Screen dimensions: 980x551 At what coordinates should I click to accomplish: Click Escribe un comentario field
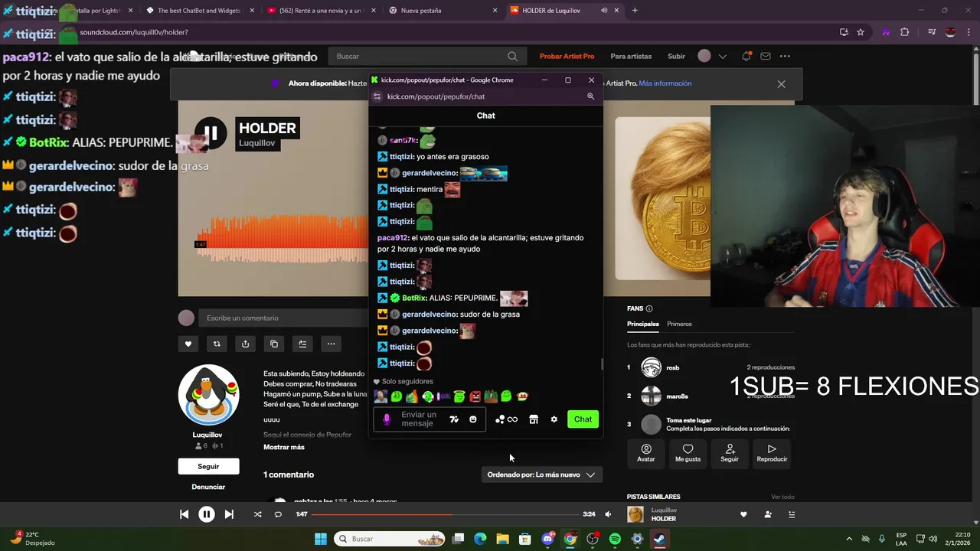tap(283, 318)
